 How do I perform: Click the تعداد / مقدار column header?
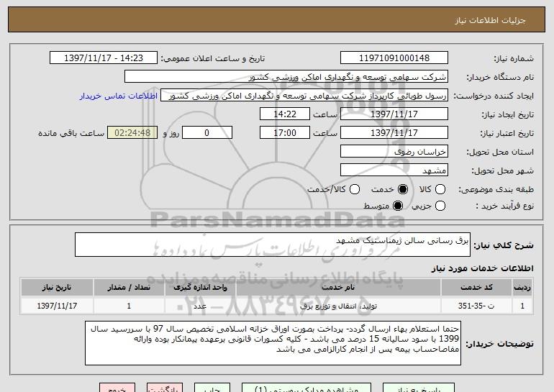[x=129, y=288]
